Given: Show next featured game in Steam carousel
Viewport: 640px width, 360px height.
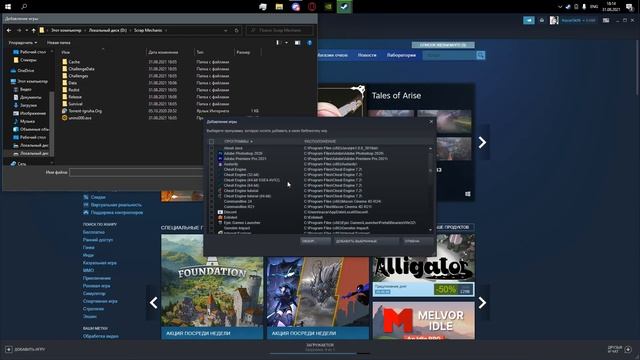Looking at the screenshot, I should click(482, 142).
